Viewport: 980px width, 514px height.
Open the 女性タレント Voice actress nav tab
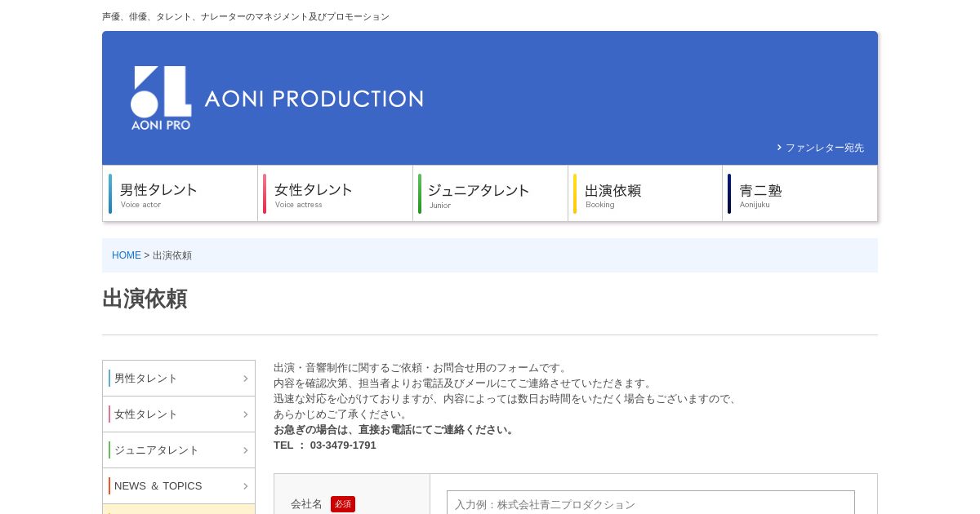[336, 193]
